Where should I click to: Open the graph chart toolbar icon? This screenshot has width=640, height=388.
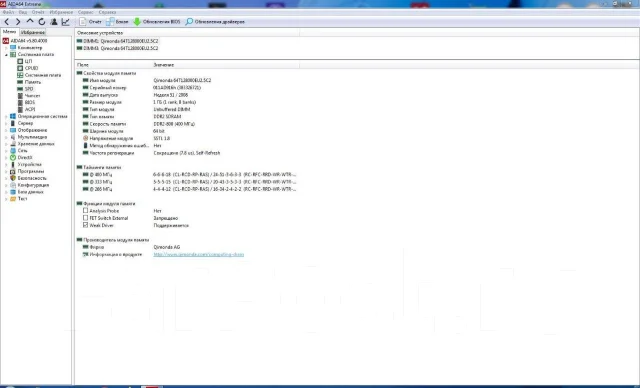point(65,22)
